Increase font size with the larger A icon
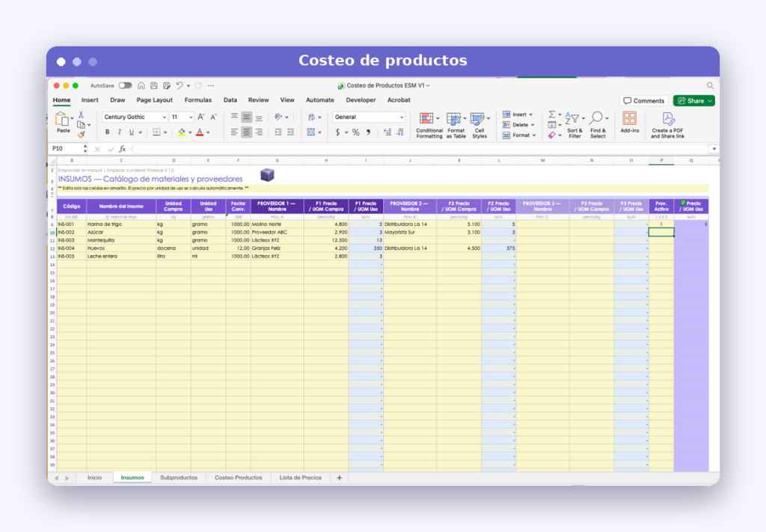766x532 pixels. coord(200,117)
